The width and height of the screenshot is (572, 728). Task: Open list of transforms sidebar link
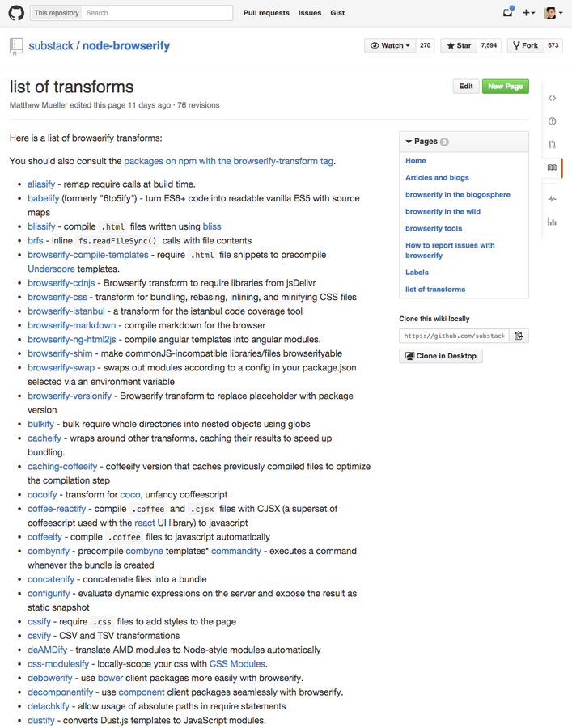[x=435, y=290]
